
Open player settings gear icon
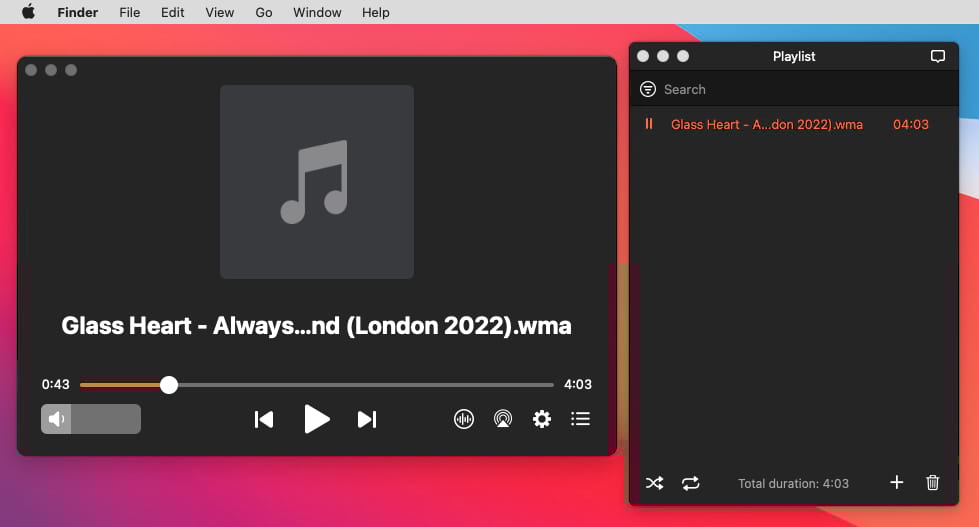pyautogui.click(x=542, y=419)
